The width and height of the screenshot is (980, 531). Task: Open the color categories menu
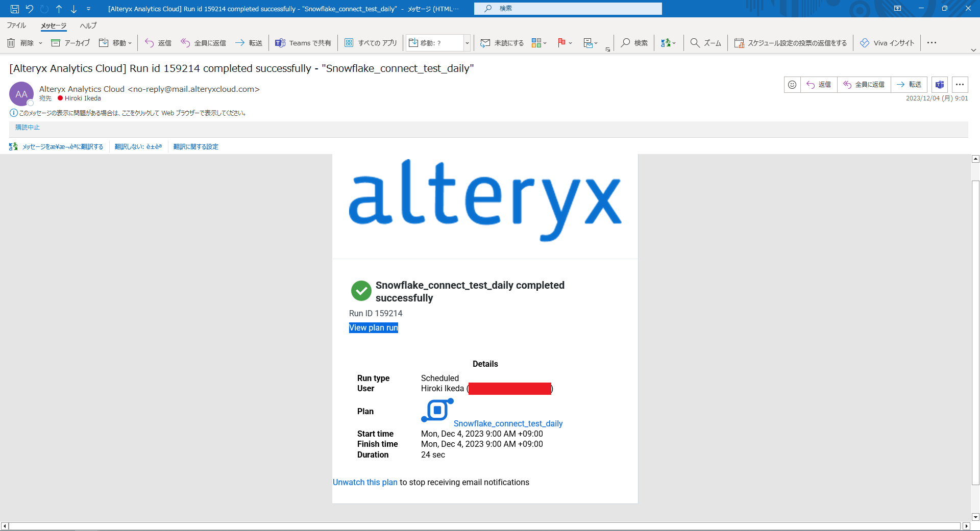(539, 43)
